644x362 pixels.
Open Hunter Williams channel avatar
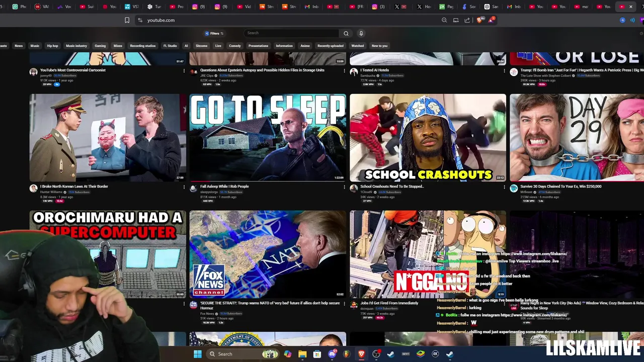tap(33, 188)
